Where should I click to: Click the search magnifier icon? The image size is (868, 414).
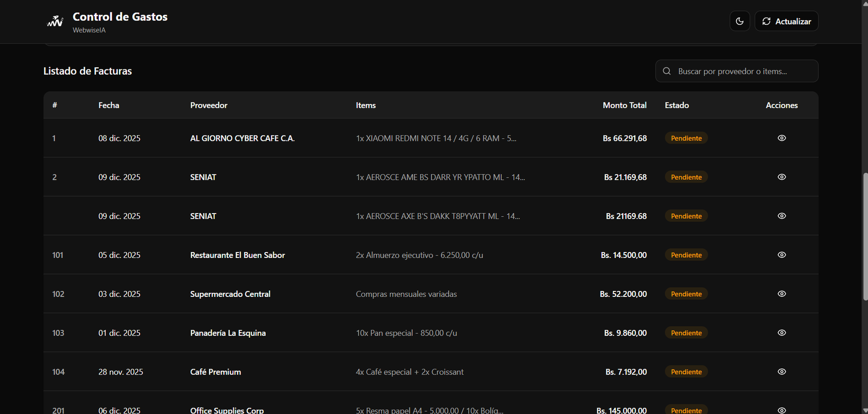(x=667, y=71)
